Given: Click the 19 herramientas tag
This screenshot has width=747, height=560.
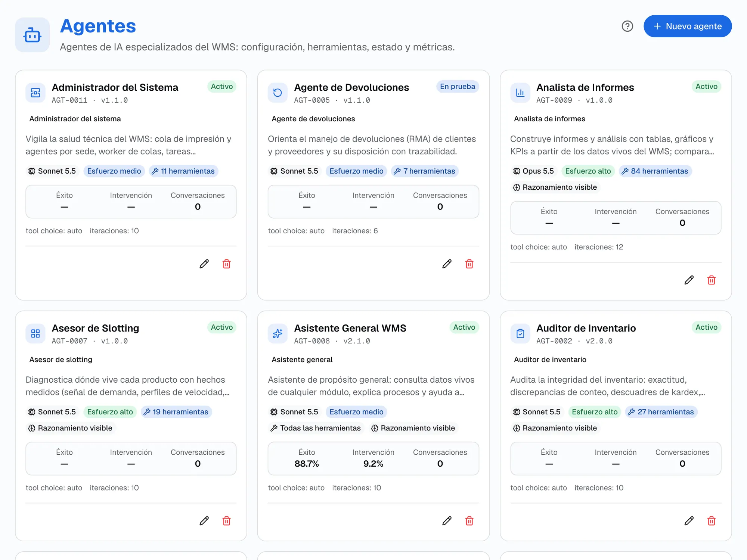Looking at the screenshot, I should click(176, 412).
